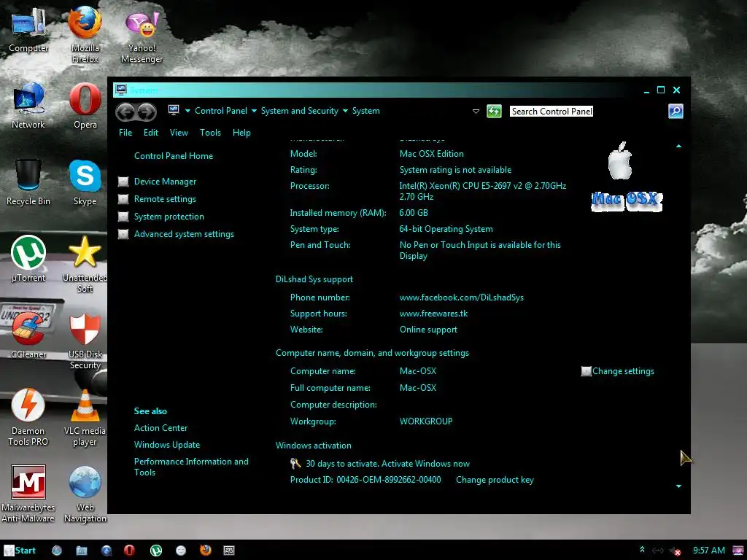This screenshot has height=560, width=747.
Task: Select the USB Disk Security shield icon
Action: [85, 341]
